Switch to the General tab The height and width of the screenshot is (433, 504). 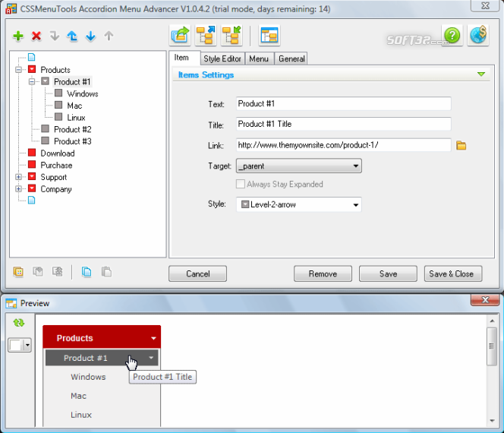pyautogui.click(x=291, y=58)
